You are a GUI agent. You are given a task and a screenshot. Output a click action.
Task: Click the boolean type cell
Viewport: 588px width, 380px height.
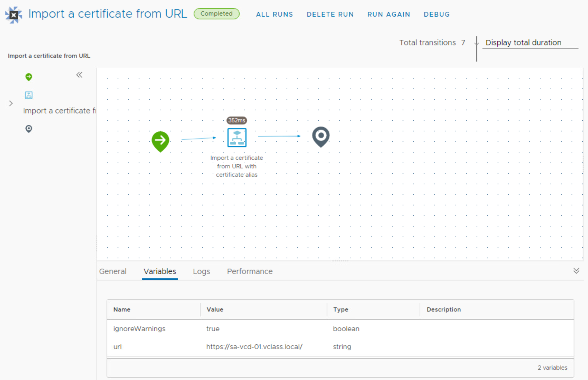(346, 329)
